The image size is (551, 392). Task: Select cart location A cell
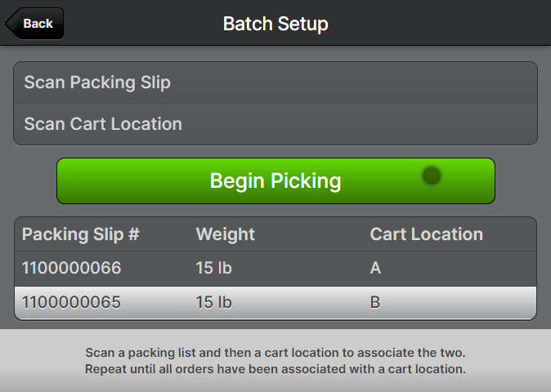tap(376, 269)
